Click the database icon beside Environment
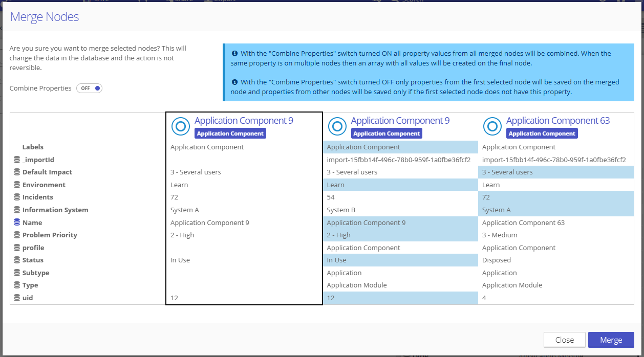 coord(17,185)
